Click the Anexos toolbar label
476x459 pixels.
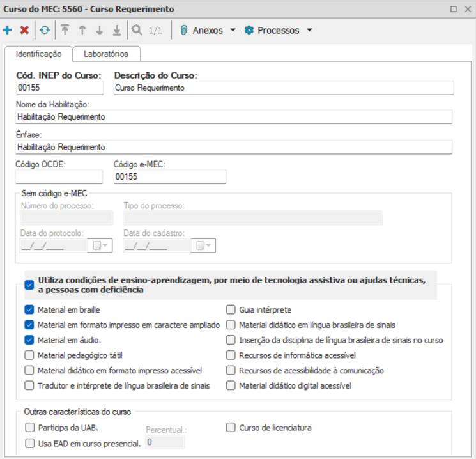208,31
